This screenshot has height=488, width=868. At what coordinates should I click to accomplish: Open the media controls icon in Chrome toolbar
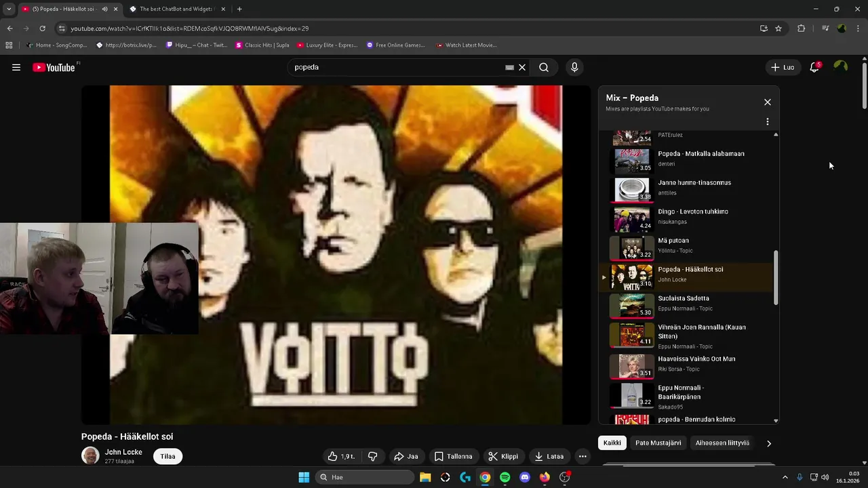825,28
